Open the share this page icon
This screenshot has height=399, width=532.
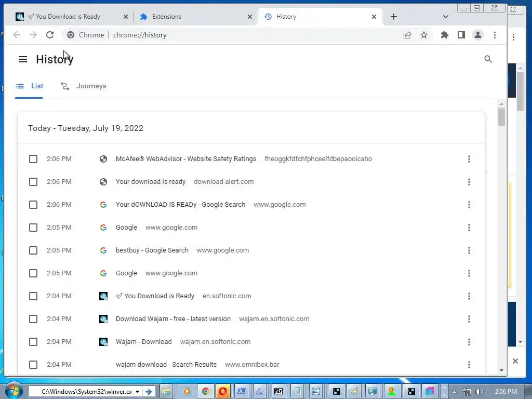[x=407, y=35]
